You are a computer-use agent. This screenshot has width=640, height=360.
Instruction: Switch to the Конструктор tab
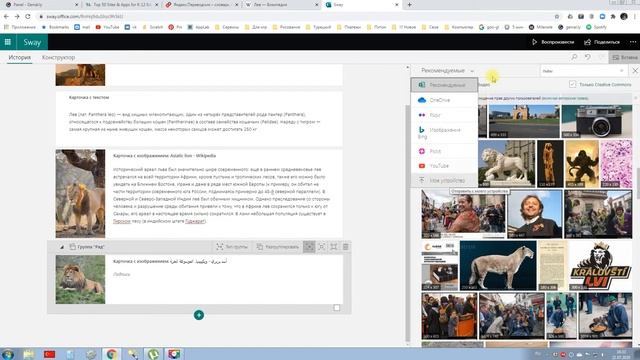click(58, 58)
